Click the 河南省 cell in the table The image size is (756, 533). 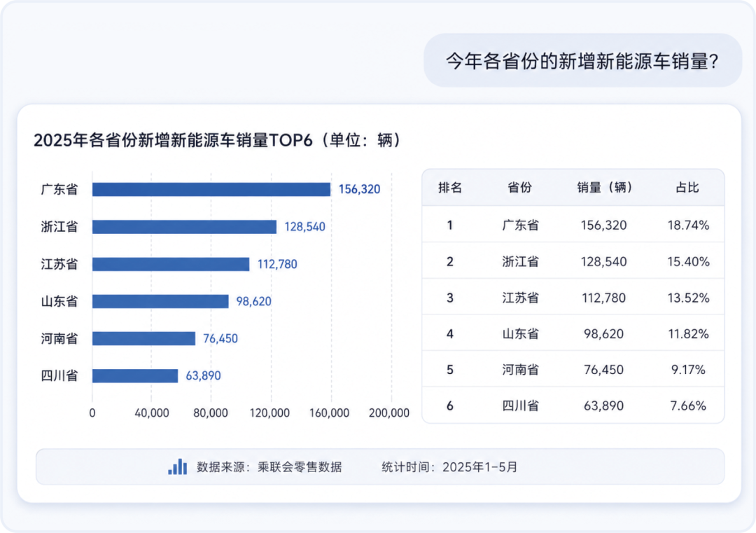click(x=520, y=370)
